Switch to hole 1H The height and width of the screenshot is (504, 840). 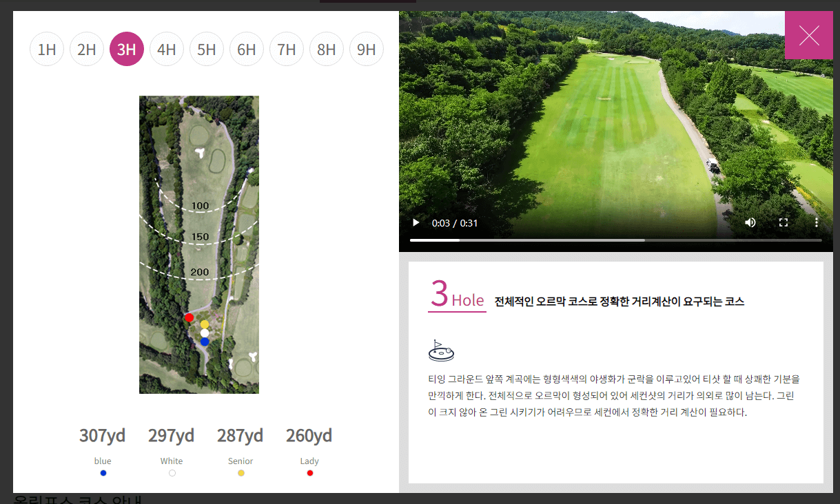tap(47, 49)
